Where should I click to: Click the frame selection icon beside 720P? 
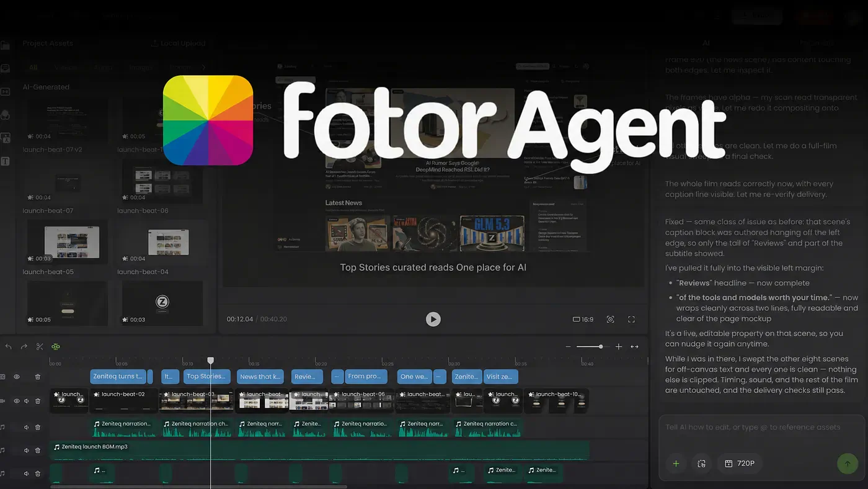pyautogui.click(x=701, y=463)
